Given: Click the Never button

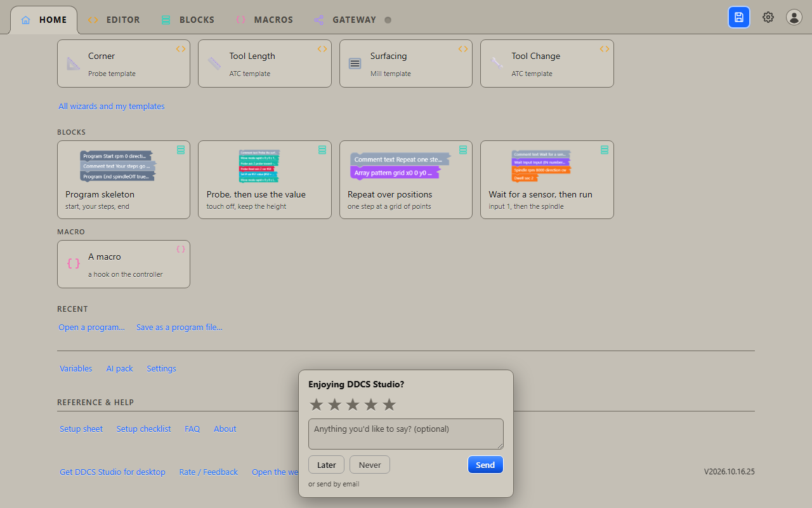Looking at the screenshot, I should coord(370,465).
